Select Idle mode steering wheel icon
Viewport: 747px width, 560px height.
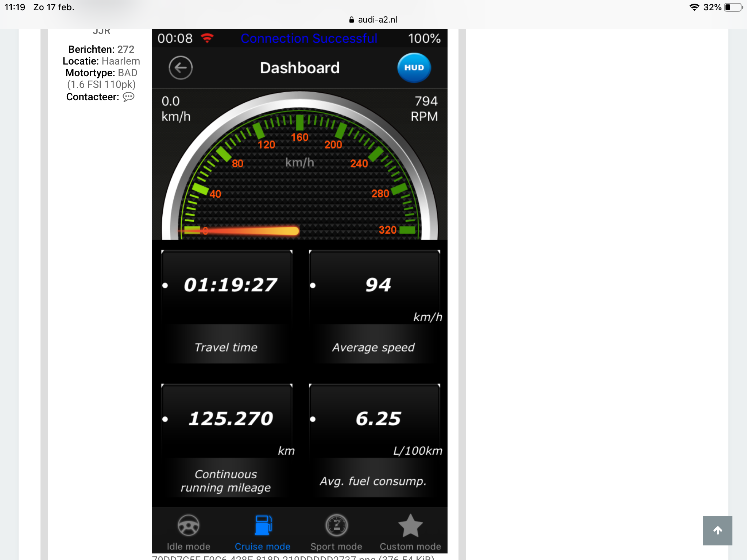click(x=188, y=525)
